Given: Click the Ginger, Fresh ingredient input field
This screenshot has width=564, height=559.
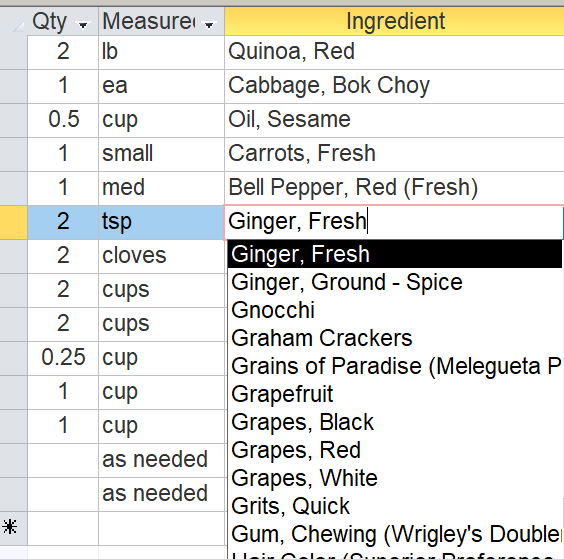Looking at the screenshot, I should tap(394, 221).
